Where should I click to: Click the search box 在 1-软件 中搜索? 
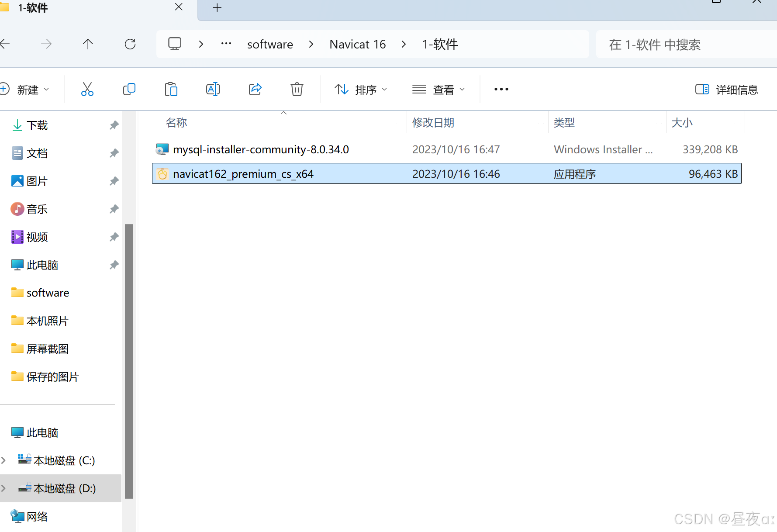[x=686, y=44]
